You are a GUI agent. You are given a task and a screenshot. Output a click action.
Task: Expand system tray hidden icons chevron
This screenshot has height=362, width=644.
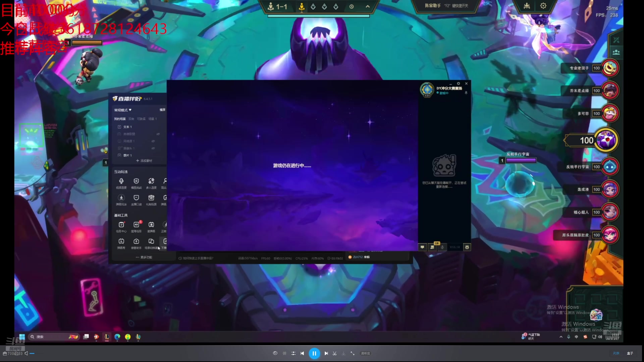[561, 337]
